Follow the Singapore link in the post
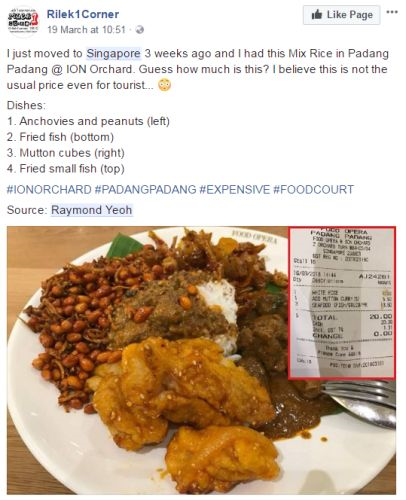Image resolution: width=406 pixels, height=500 pixels. point(113,54)
